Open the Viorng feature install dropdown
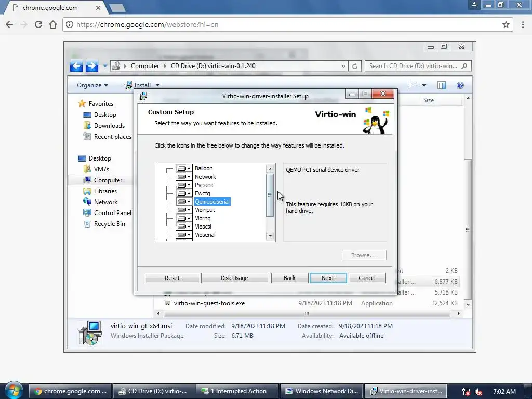This screenshot has height=399, width=532. (184, 219)
